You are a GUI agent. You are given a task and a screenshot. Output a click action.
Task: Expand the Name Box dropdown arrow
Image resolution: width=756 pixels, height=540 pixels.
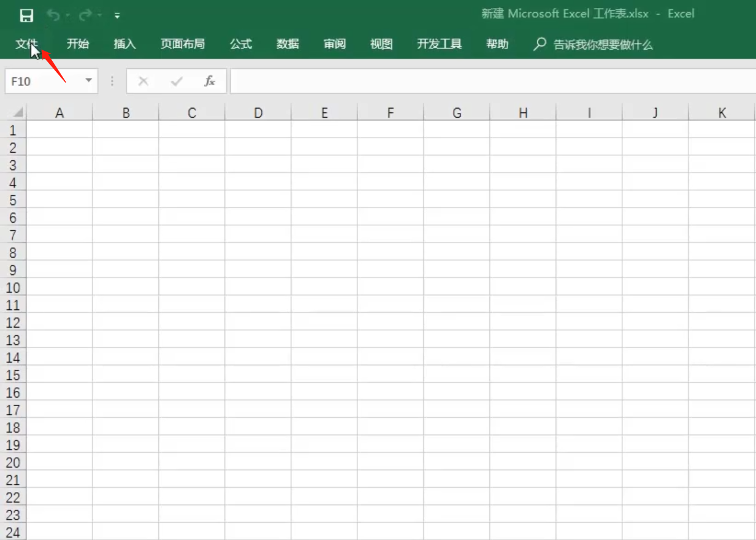tap(89, 81)
